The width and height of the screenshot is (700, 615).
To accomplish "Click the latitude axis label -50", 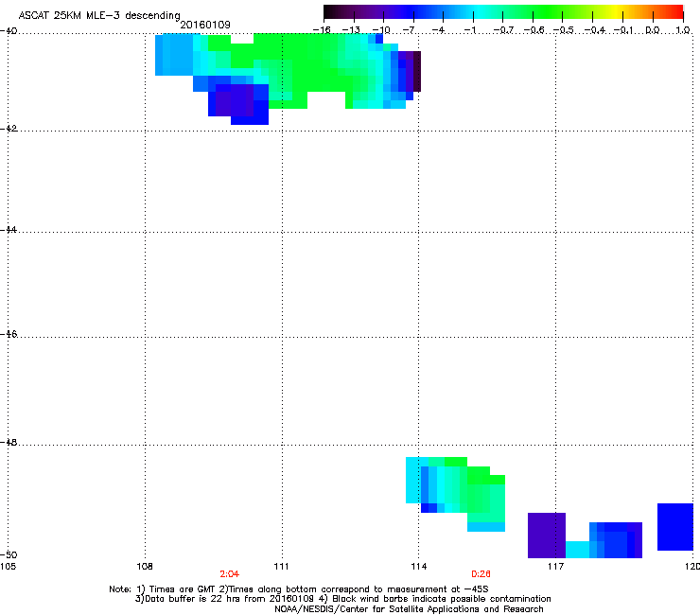I will pos(9,554).
